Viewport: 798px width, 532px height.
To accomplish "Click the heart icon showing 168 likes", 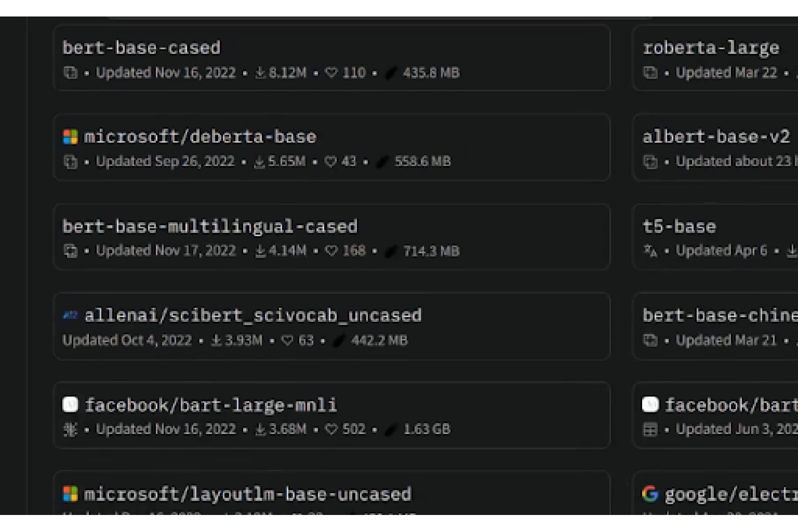I will [331, 251].
